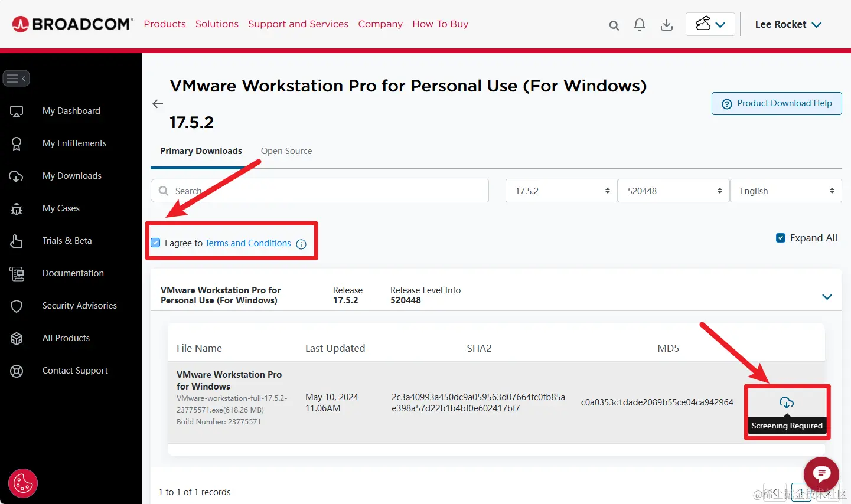Open the 520448 release dropdown

pos(674,191)
